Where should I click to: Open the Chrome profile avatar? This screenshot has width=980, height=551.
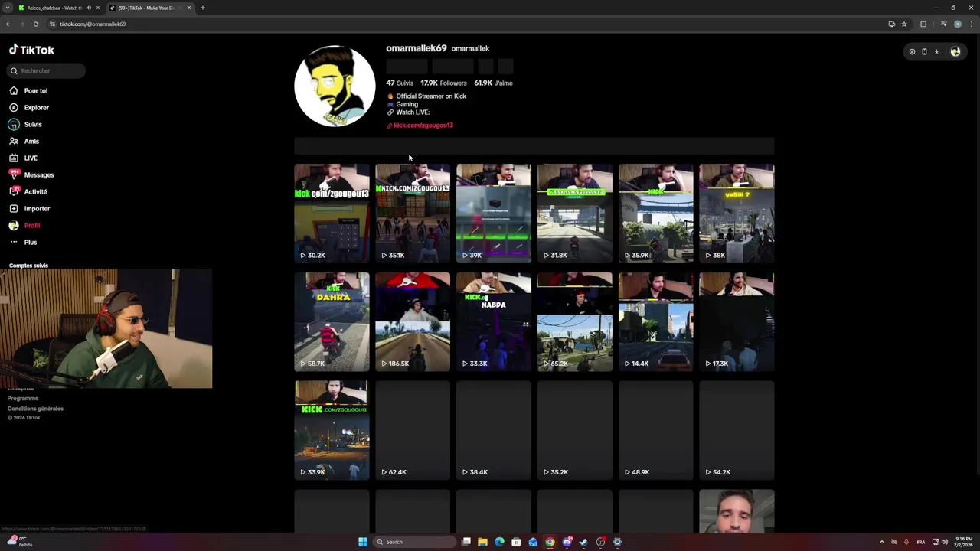coord(958,24)
